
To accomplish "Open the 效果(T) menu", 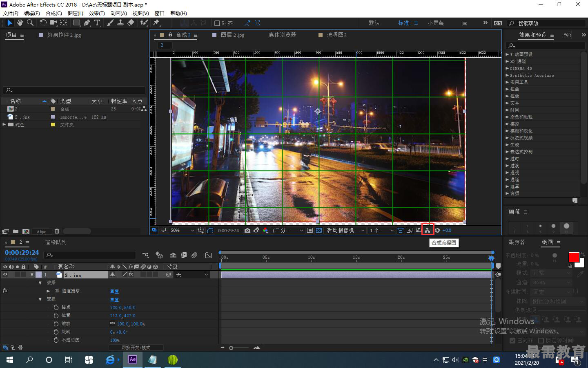I will click(x=97, y=13).
